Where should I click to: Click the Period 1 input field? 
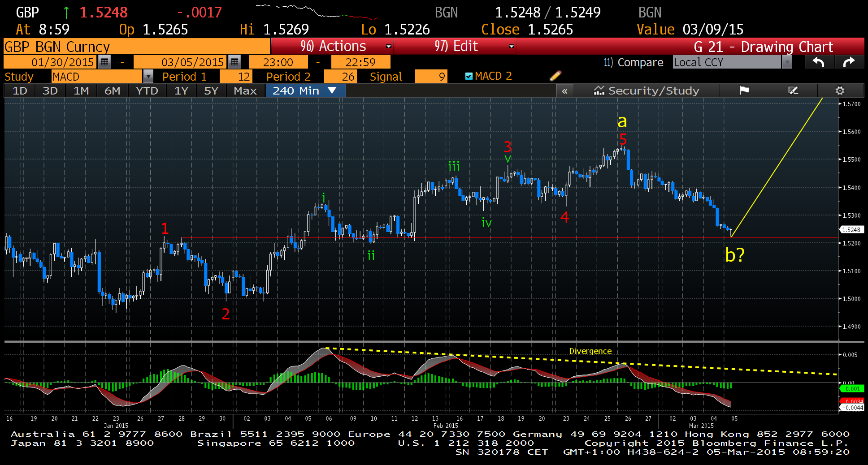[236, 77]
